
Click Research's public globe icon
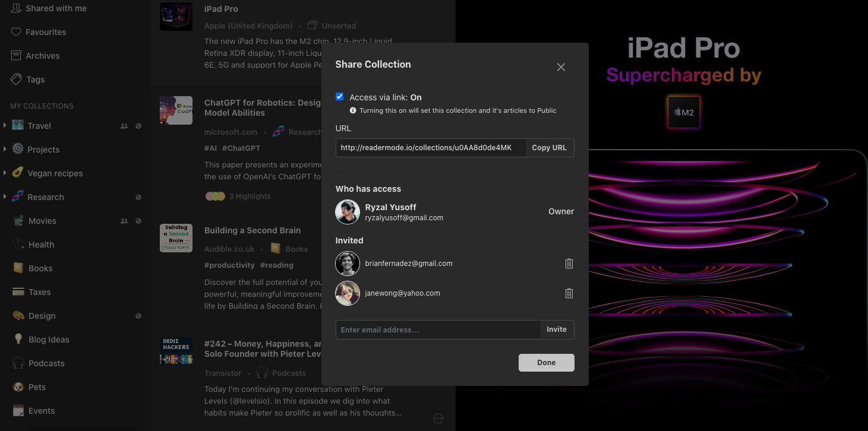pyautogui.click(x=138, y=197)
